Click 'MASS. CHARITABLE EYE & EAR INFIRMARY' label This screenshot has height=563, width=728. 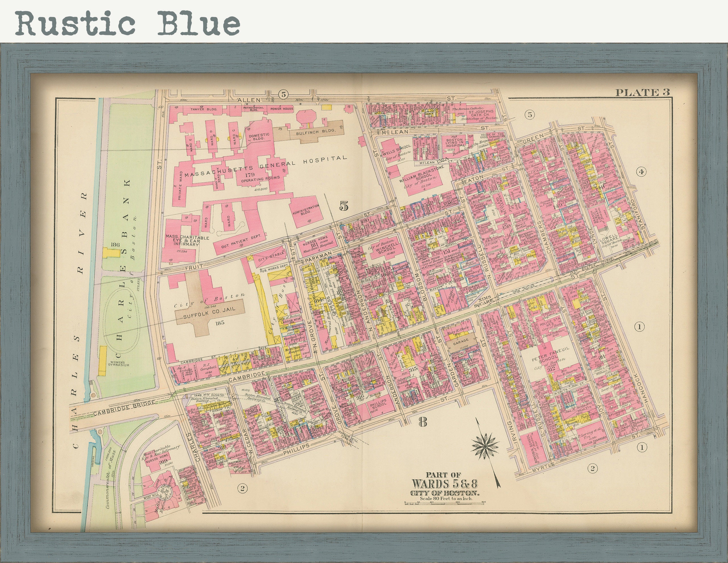click(187, 241)
